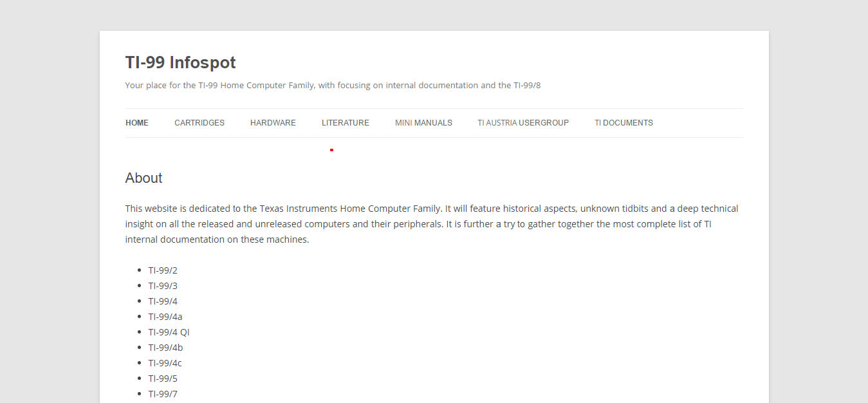Click the TI-99 Infospot site title

180,62
